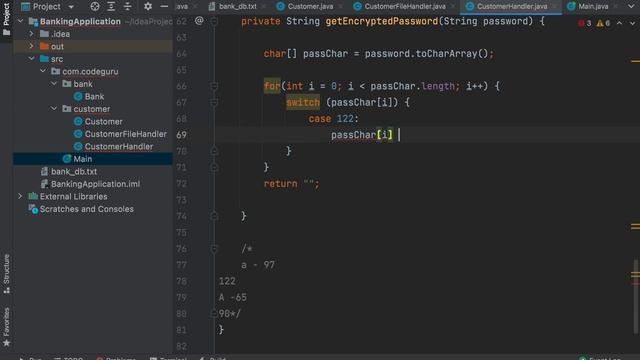Viewport: 640px width, 360px height.
Task: Collapse the com.codeguru package
Action: point(43,71)
